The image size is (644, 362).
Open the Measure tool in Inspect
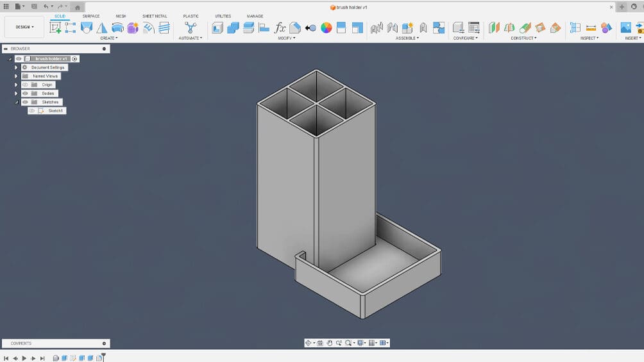591,28
